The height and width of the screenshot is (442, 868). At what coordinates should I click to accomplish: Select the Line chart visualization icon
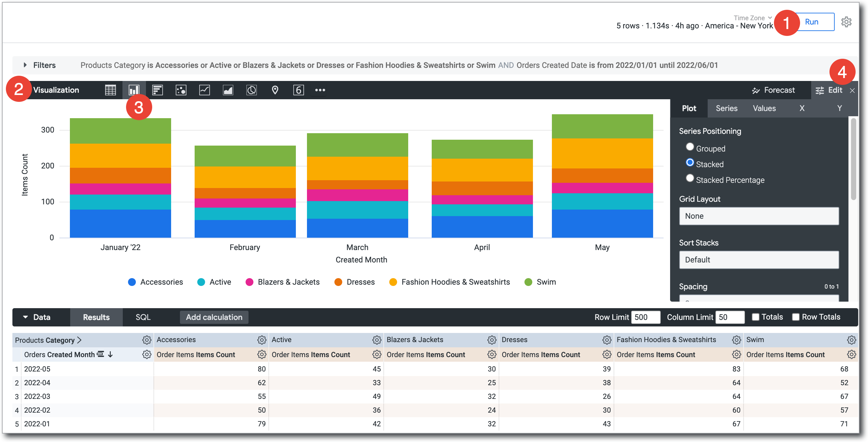pos(204,90)
